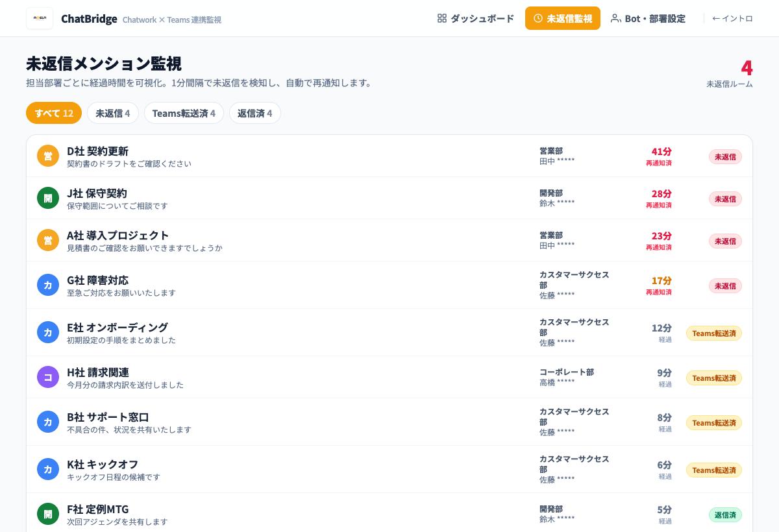Image resolution: width=779 pixels, height=532 pixels.
Task: Click コ avatar of H社 請求関連
Action: tap(48, 377)
